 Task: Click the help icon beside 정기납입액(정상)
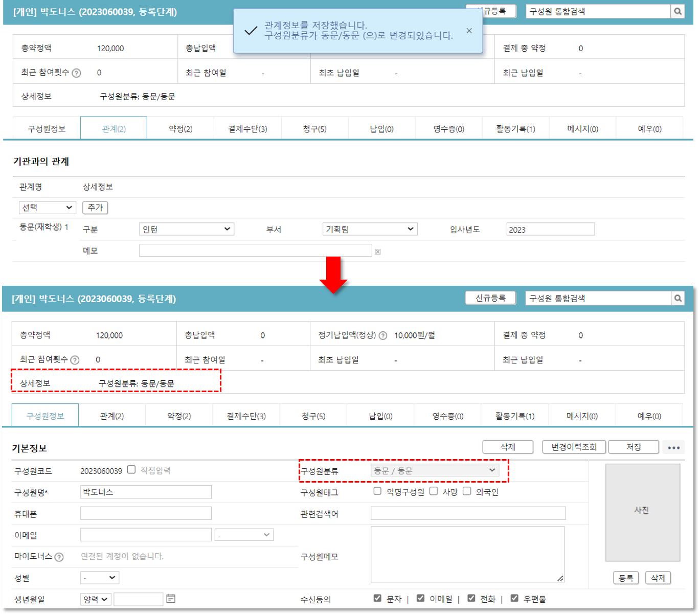382,335
